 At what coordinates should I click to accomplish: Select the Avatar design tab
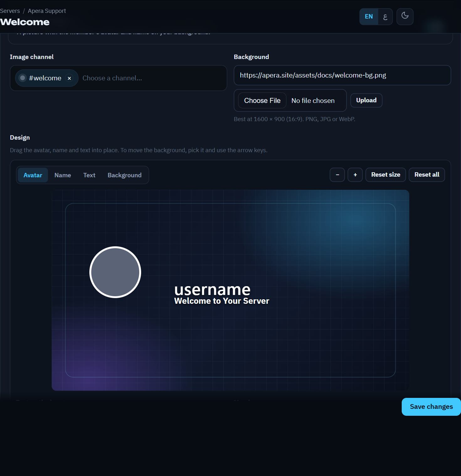click(33, 175)
